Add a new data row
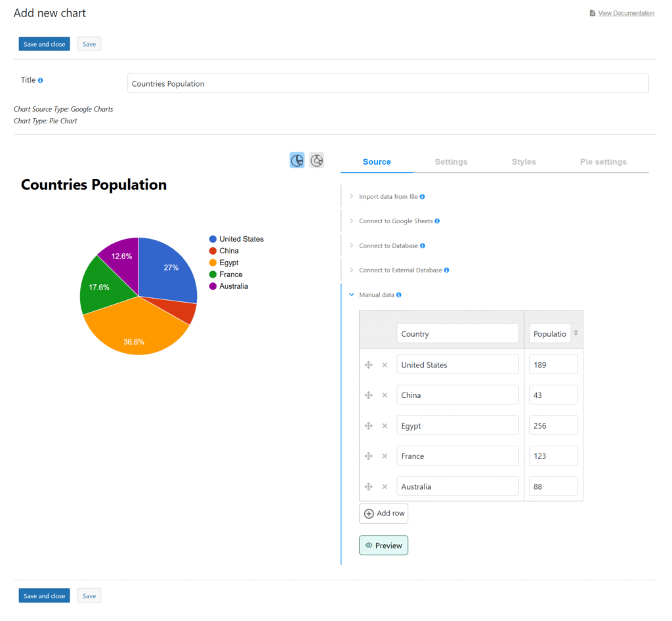Image resolution: width=672 pixels, height=621 pixels. click(383, 513)
